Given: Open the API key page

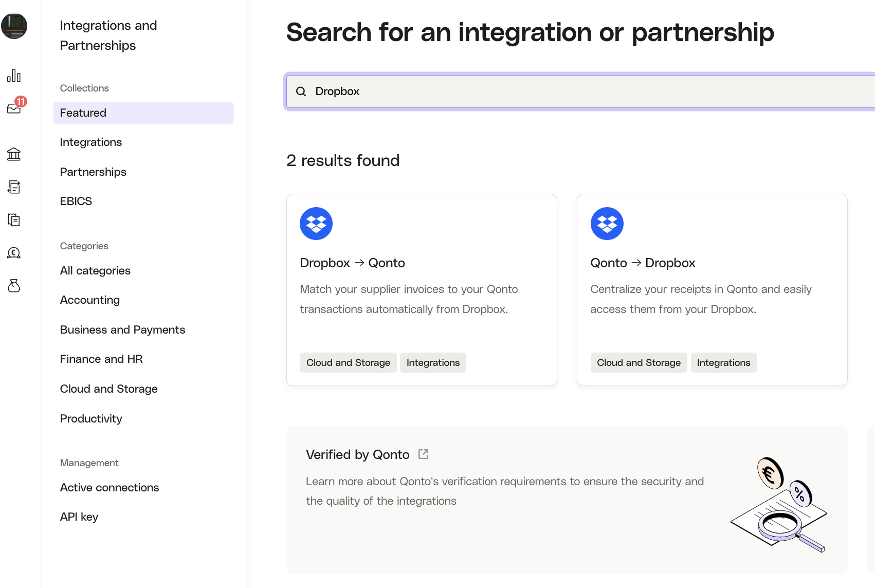Looking at the screenshot, I should (79, 517).
